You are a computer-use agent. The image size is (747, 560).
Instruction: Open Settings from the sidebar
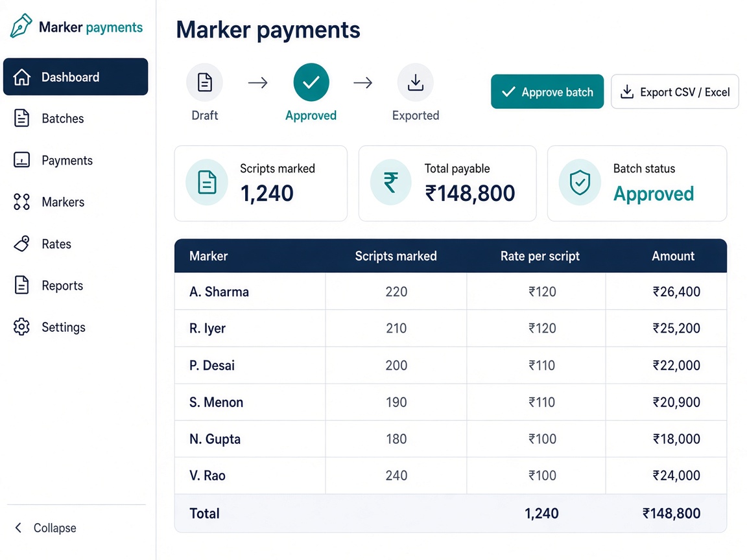76,327
